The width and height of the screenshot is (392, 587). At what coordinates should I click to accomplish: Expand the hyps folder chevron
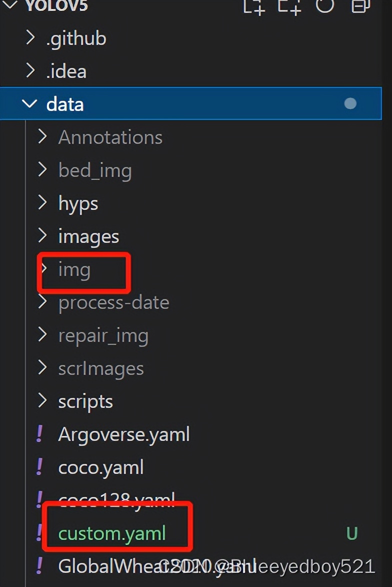tap(42, 203)
